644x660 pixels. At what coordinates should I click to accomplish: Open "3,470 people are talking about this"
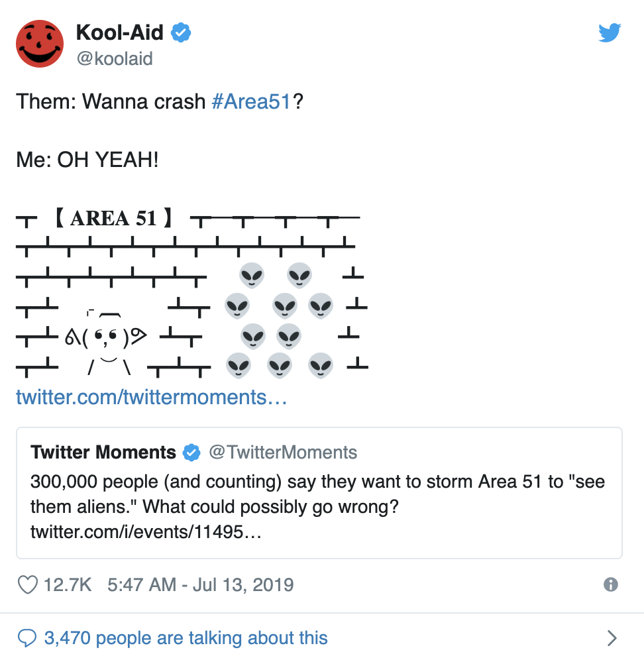[186, 638]
